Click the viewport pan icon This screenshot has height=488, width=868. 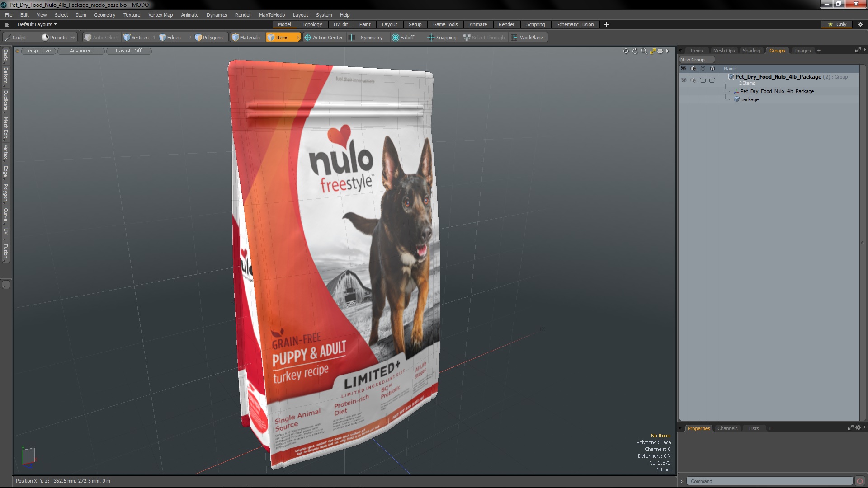626,51
